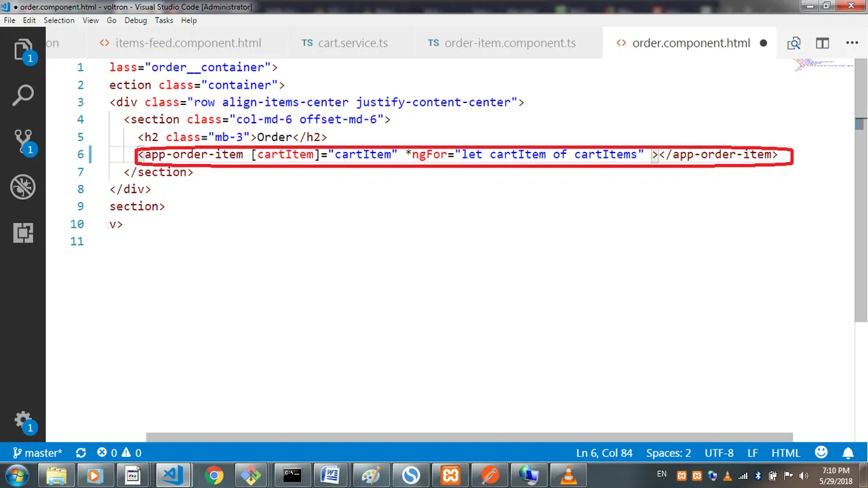Open XAMPP from taskbar
The width and height of the screenshot is (868, 488).
(x=450, y=476)
